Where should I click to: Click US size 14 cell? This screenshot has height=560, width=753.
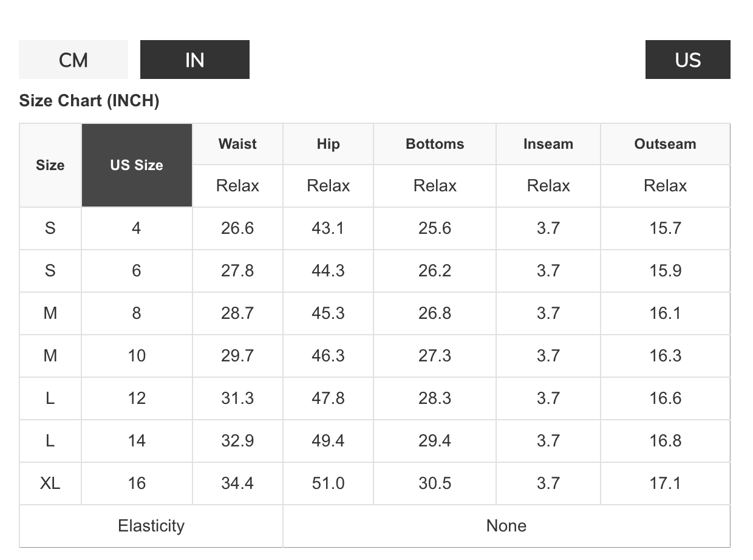pyautogui.click(x=137, y=440)
